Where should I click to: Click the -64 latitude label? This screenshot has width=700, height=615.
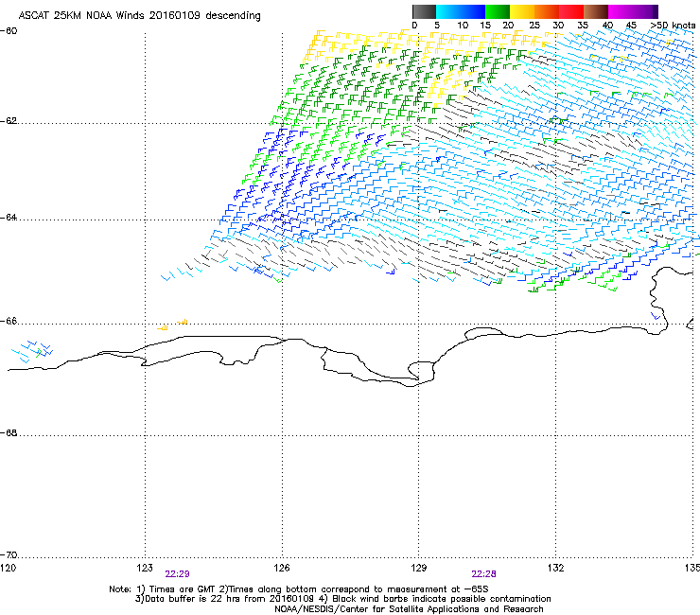click(9, 218)
